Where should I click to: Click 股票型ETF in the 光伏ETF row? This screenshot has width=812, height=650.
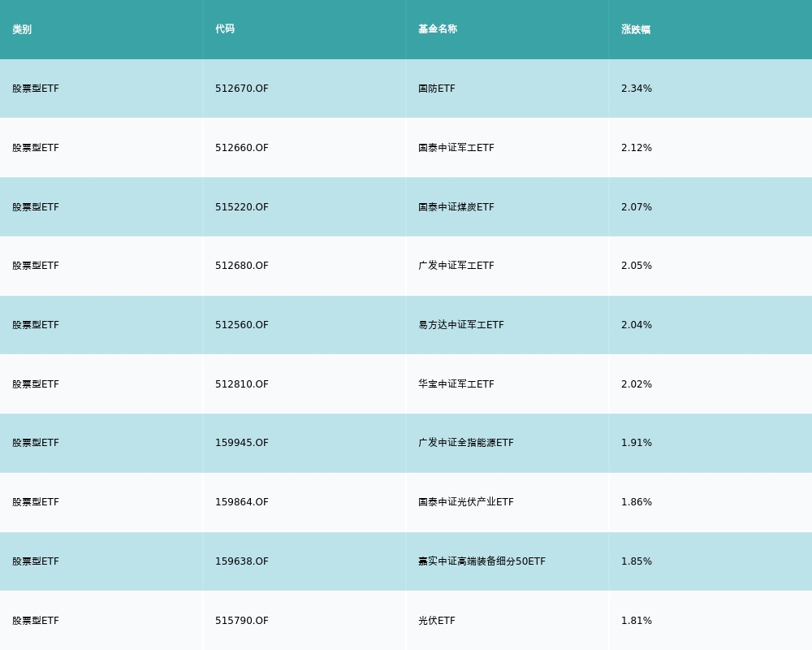point(36,621)
